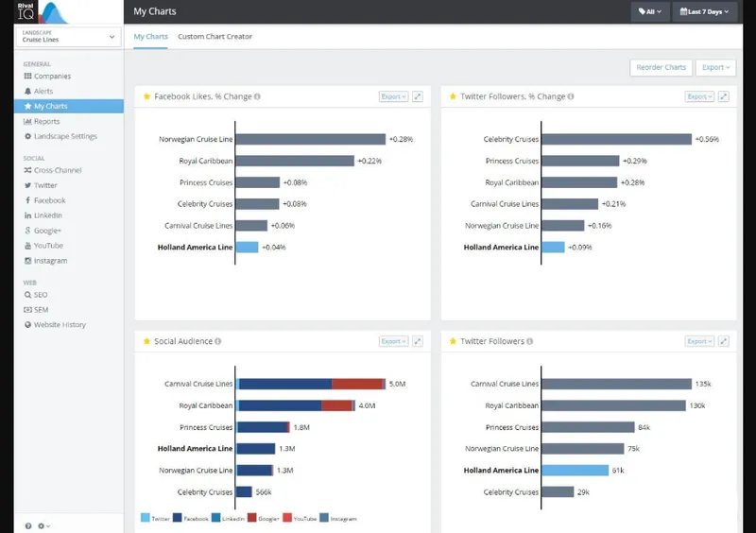
Task: Expand the Social Audience chart
Action: [418, 341]
